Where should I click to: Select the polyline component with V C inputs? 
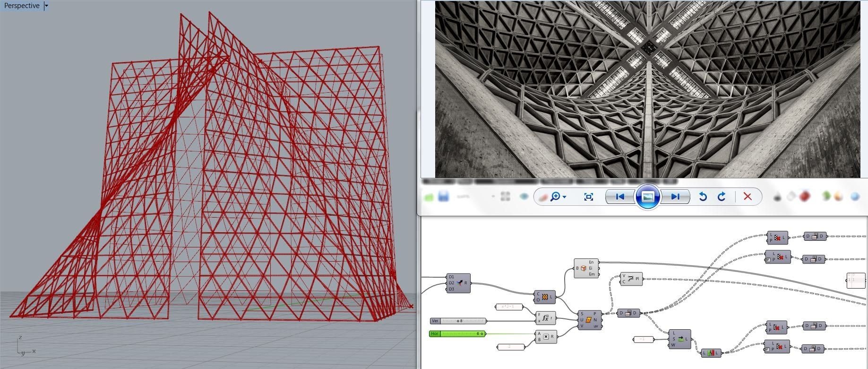631,279
